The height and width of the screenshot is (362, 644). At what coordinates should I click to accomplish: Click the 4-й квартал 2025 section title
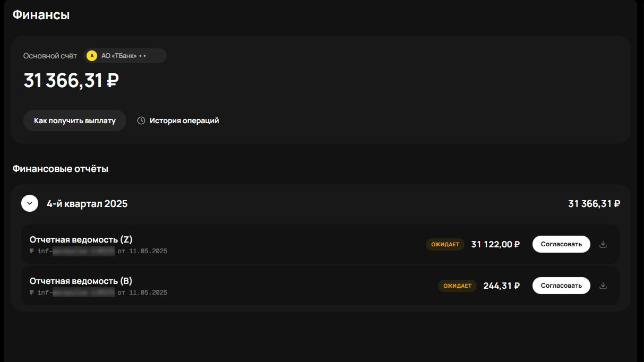tap(87, 203)
